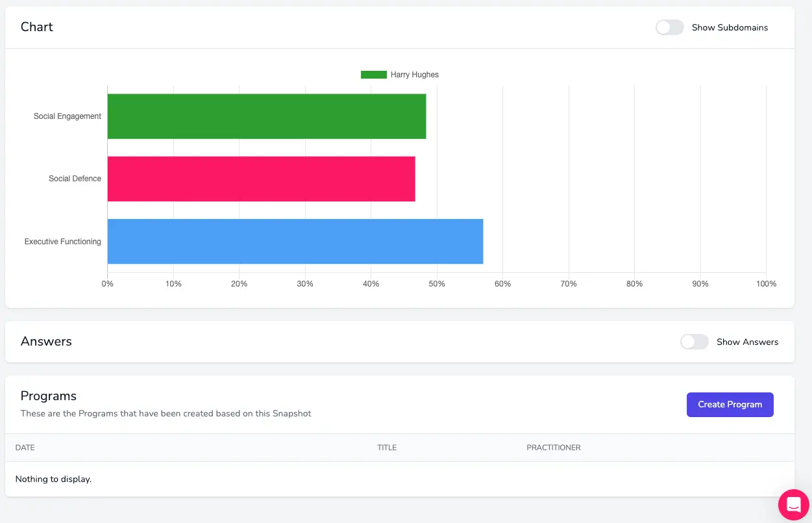Click the green Social Engagement bar
The image size is (812, 523).
267,116
